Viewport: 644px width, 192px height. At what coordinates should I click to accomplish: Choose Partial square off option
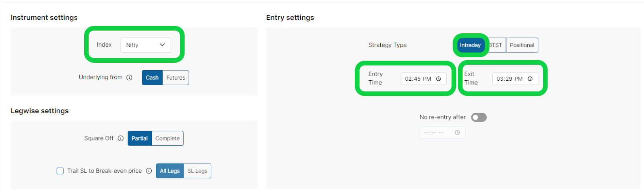coord(140,138)
